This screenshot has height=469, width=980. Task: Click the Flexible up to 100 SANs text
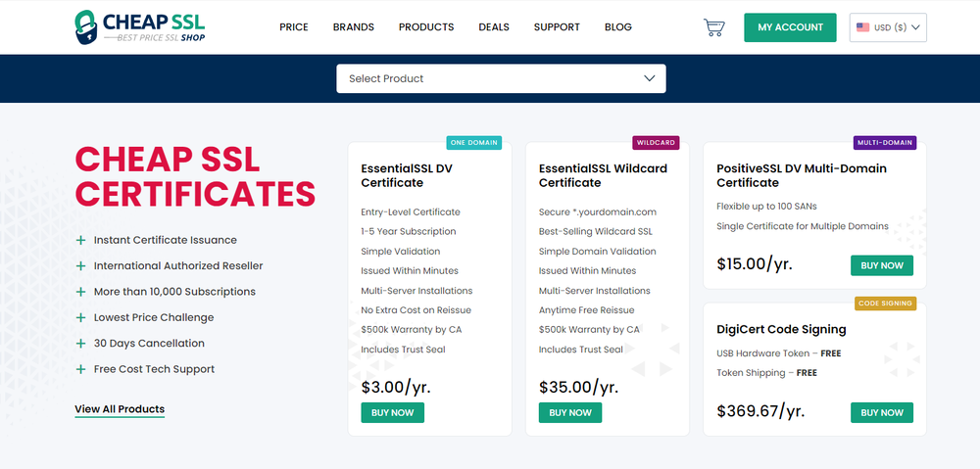coord(766,206)
